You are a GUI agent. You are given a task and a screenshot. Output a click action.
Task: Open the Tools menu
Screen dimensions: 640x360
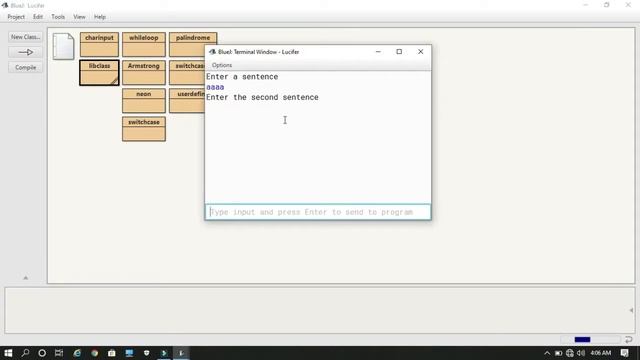tap(58, 17)
